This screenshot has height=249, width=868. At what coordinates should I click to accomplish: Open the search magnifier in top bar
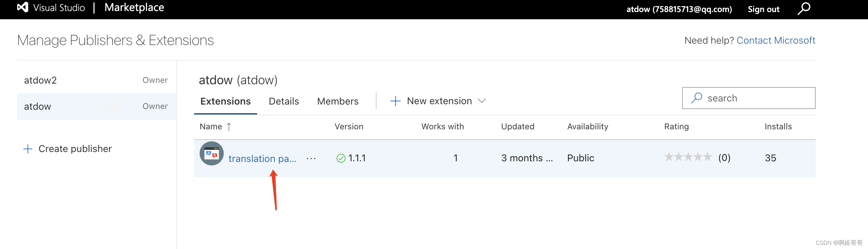coord(804,9)
